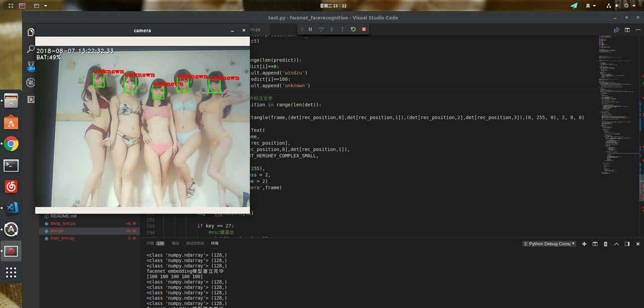The height and width of the screenshot is (308, 644).
Task: Click the debug step out icon
Action: [x=342, y=29]
